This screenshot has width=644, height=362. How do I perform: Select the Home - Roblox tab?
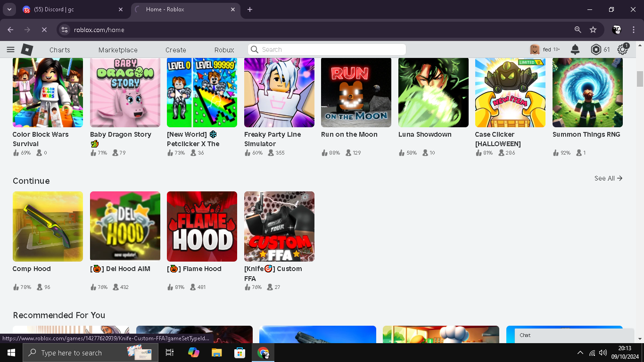(186, 9)
